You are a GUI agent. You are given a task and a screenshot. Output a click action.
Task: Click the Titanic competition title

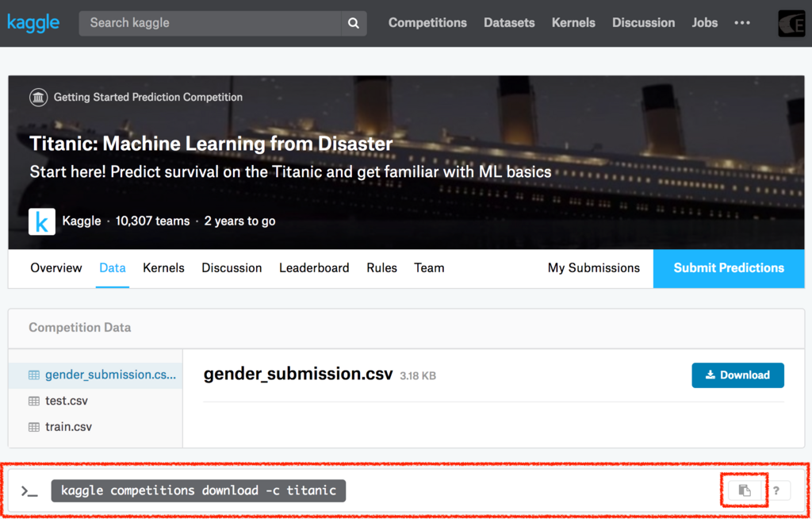point(211,144)
